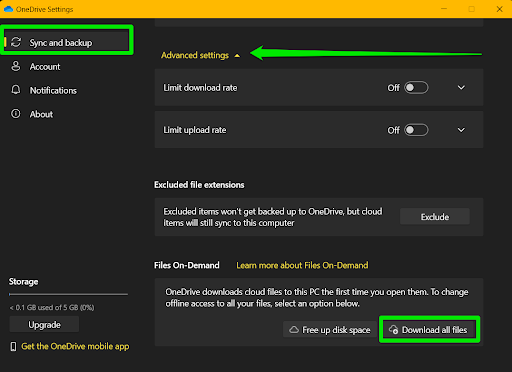
Task: Open the Sync and backup section
Action: (67, 42)
